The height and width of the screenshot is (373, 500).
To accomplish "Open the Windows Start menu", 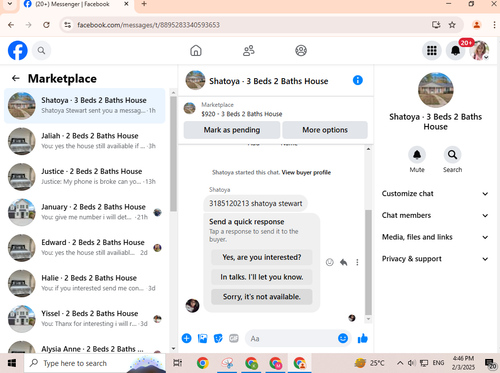I will coord(12,363).
